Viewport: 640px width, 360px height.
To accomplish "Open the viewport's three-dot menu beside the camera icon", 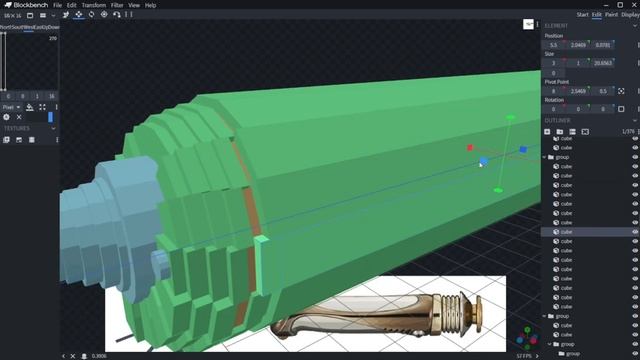I will [537, 24].
